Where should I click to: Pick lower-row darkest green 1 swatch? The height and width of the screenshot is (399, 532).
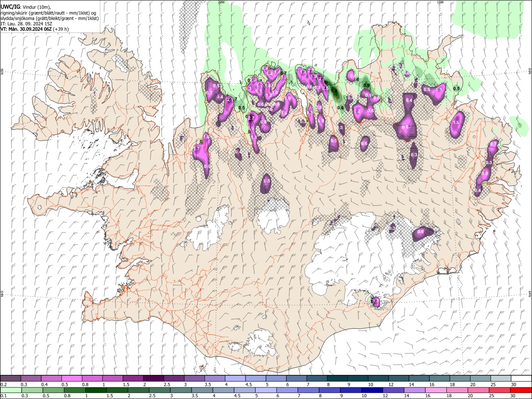pyautogui.click(x=96, y=390)
